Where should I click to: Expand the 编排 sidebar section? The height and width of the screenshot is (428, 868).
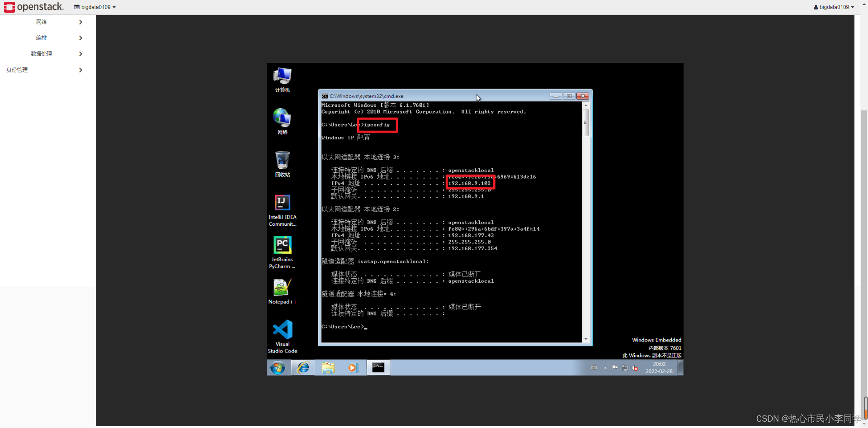pyautogui.click(x=48, y=38)
